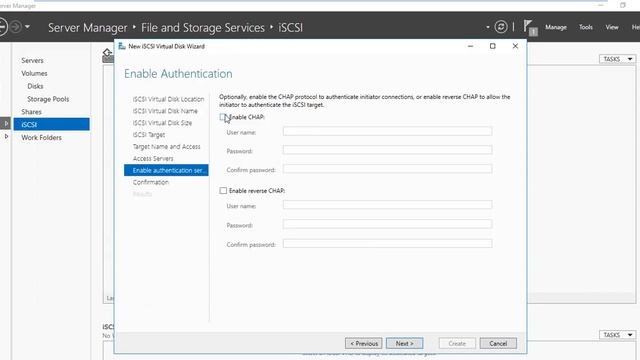Select Shares in the left sidebar
Image resolution: width=640 pixels, height=360 pixels.
tap(31, 112)
